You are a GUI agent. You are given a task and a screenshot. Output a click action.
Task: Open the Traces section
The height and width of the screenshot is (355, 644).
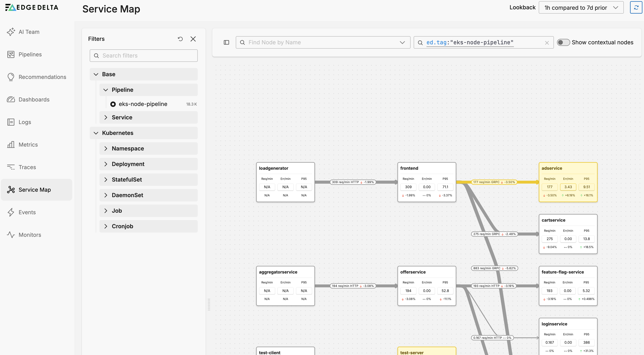(27, 167)
